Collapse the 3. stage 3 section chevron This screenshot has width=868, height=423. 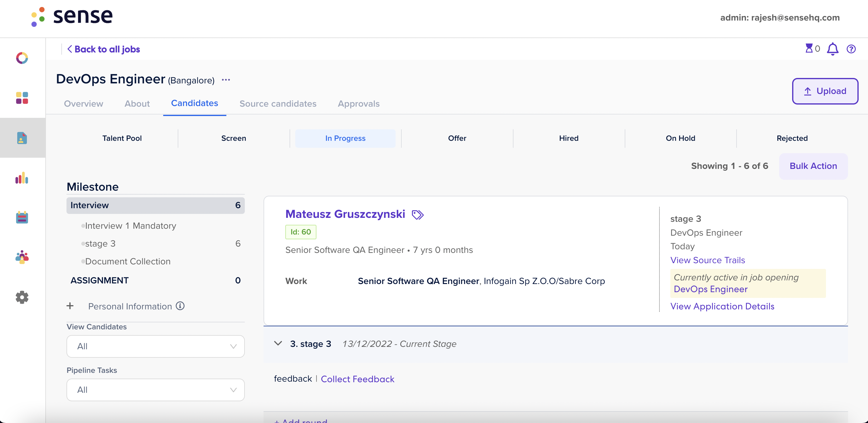(x=278, y=344)
